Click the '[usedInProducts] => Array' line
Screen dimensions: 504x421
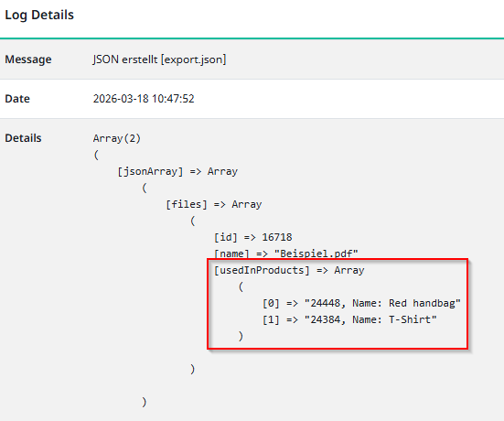tap(289, 270)
